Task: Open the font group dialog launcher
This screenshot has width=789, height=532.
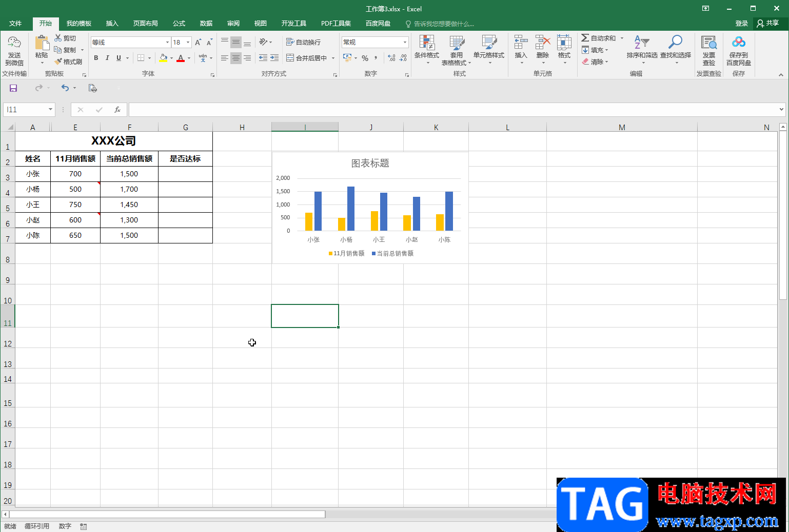Action: point(212,75)
